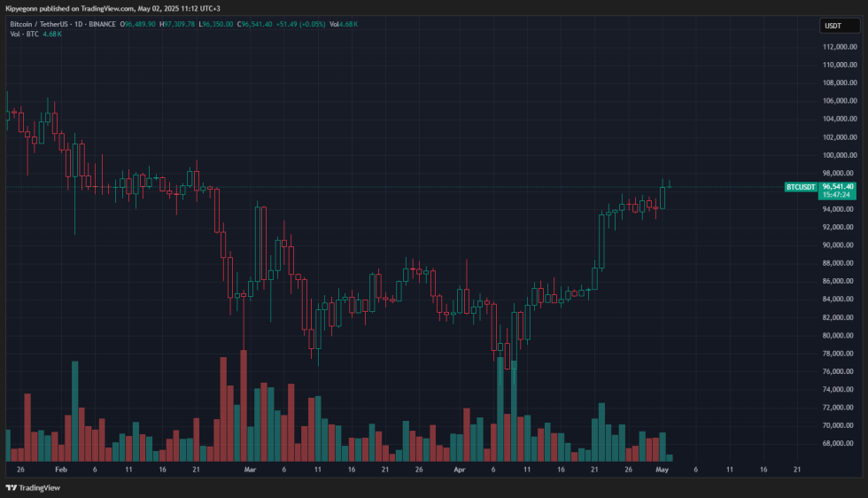Click the 112,000.00 price axis label
Screen dimensions: 868x498
[x=838, y=47]
